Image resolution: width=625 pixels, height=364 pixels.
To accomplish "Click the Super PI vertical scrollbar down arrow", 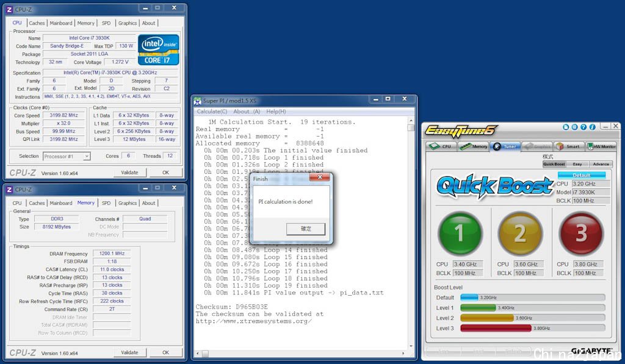I will point(411,346).
